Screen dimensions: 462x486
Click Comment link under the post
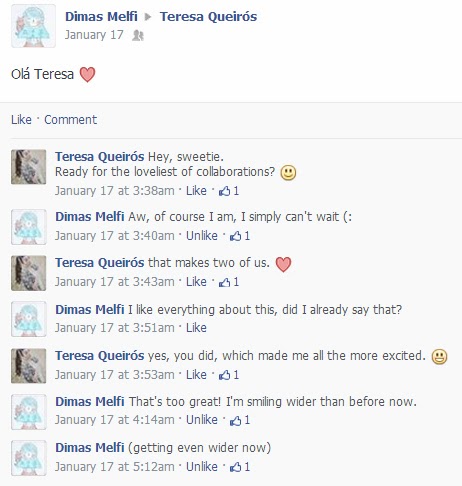pyautogui.click(x=71, y=120)
